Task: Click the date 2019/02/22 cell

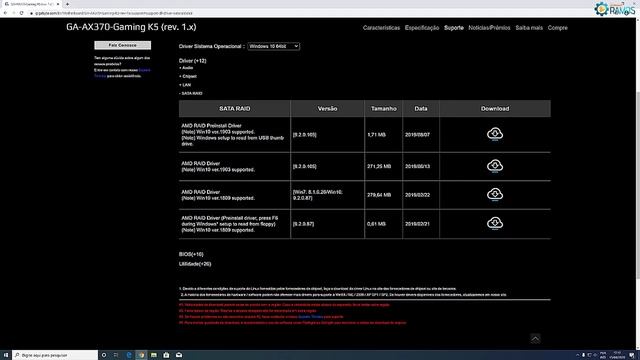Action: (x=421, y=195)
